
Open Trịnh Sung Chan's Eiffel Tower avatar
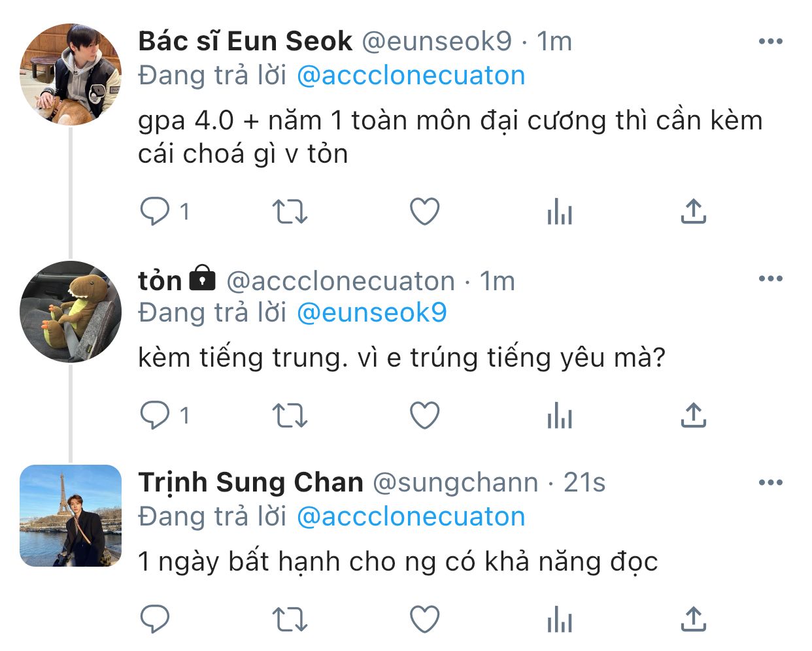coord(71,516)
